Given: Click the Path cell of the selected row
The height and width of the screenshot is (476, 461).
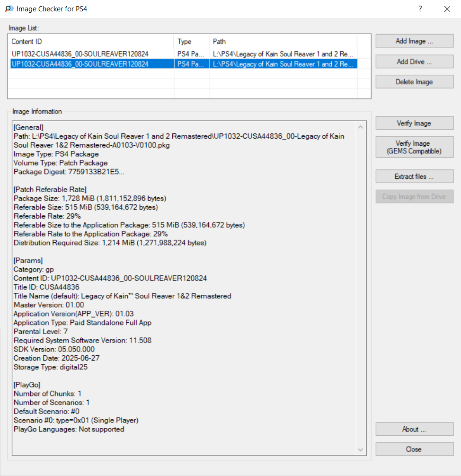Looking at the screenshot, I should coord(284,64).
